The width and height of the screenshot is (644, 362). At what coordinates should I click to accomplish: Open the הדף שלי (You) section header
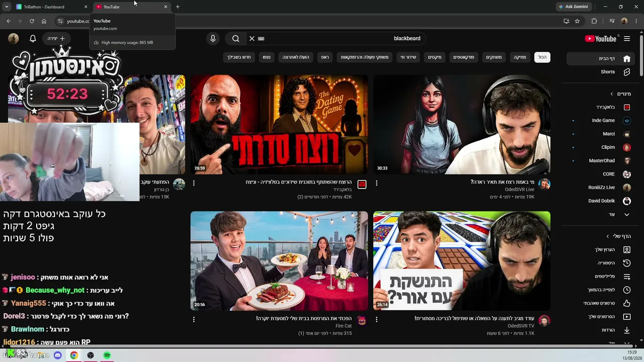pos(619,236)
